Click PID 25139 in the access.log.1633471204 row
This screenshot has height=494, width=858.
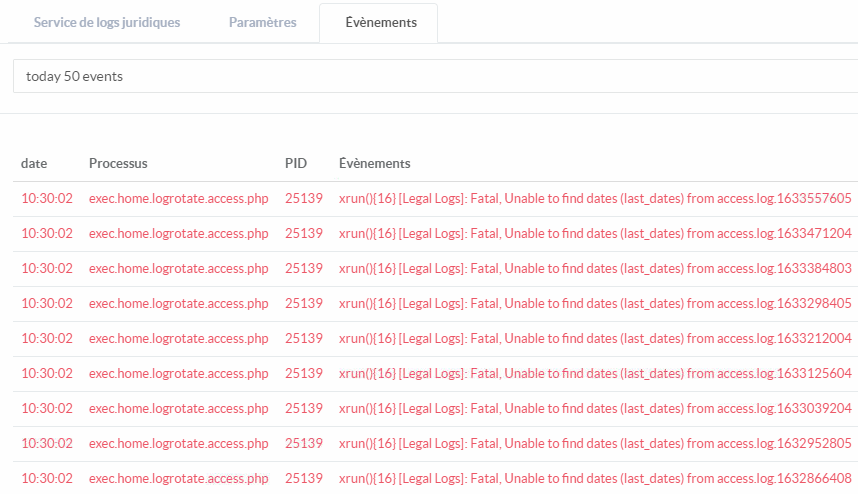tap(303, 234)
